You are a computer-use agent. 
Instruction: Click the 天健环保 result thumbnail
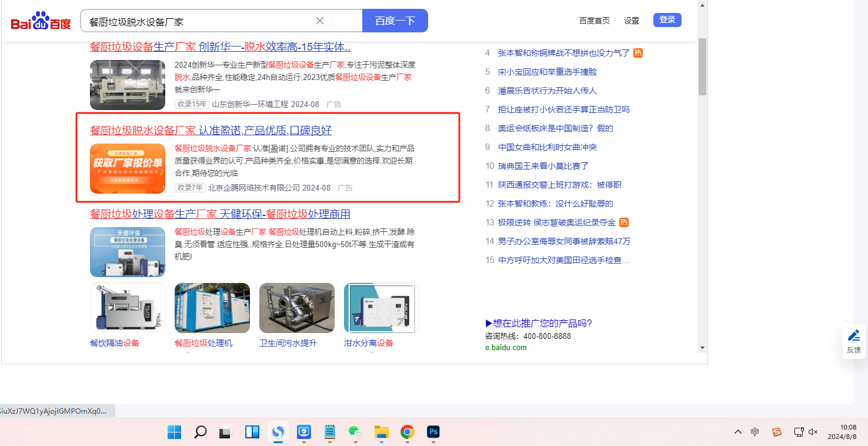(x=128, y=252)
